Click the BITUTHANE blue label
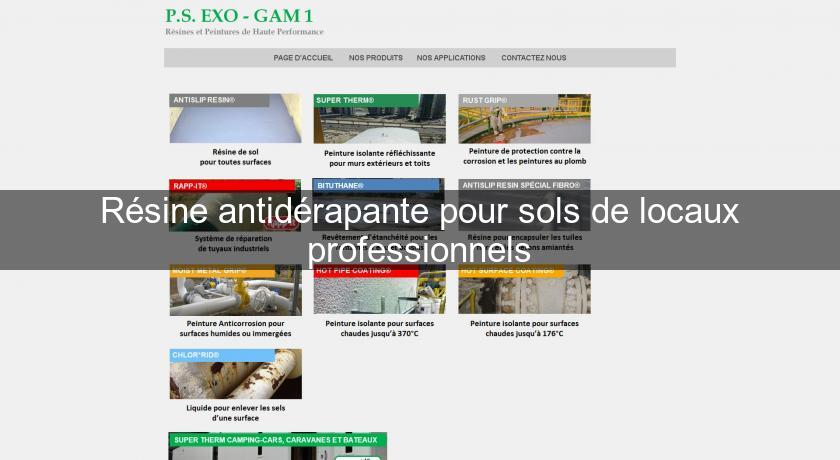 point(376,185)
